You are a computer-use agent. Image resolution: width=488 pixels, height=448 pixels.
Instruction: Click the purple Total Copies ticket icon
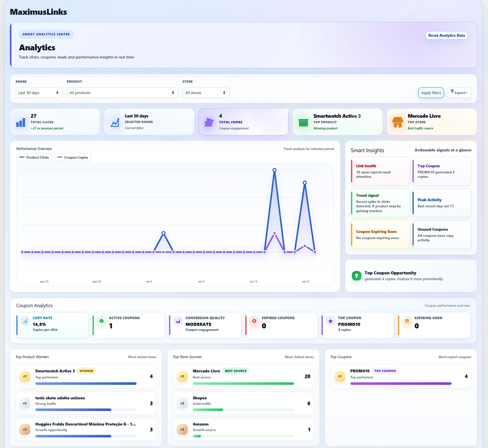click(x=209, y=122)
